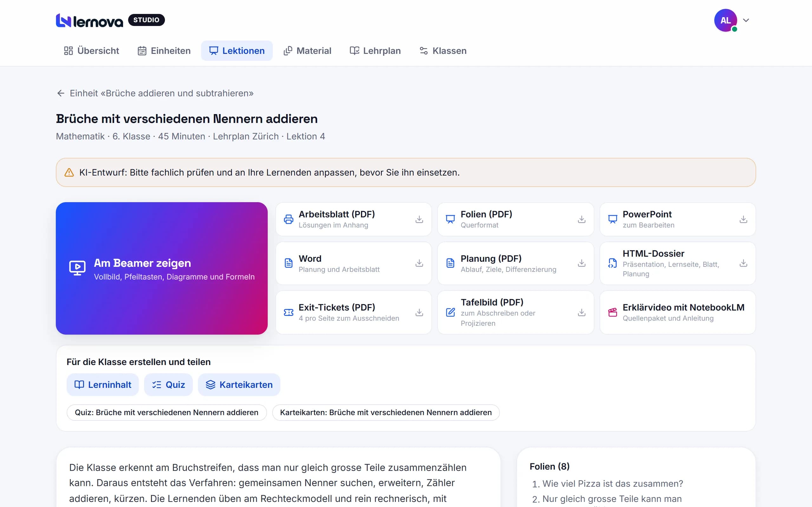The image size is (812, 507).
Task: Click the Word download icon
Action: coord(419,263)
